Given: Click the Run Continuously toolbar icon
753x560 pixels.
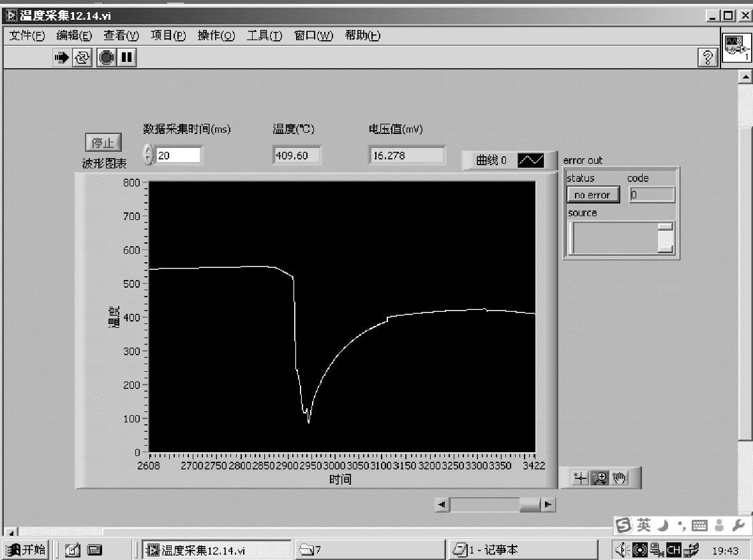Looking at the screenshot, I should 82,57.
